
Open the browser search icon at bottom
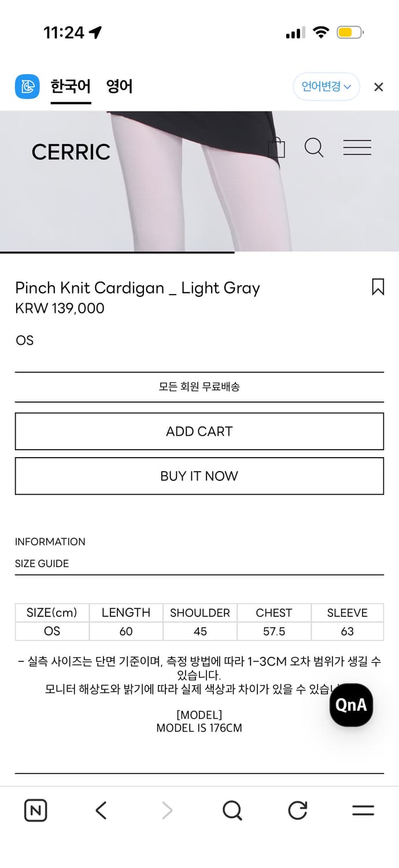click(232, 810)
